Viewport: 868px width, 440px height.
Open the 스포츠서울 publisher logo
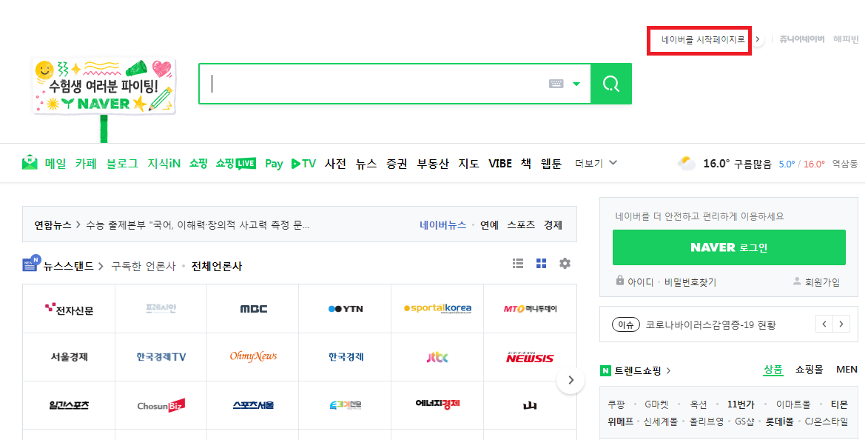coord(254,405)
